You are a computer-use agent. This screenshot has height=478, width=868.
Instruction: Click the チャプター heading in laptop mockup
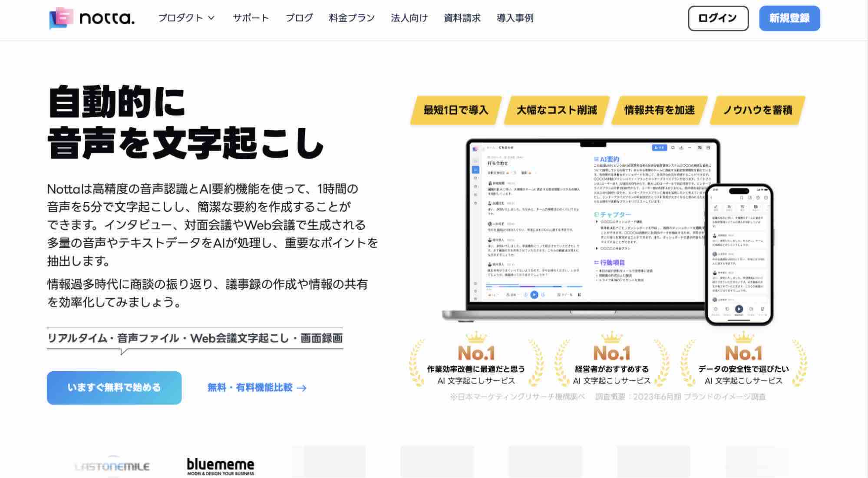[613, 214]
